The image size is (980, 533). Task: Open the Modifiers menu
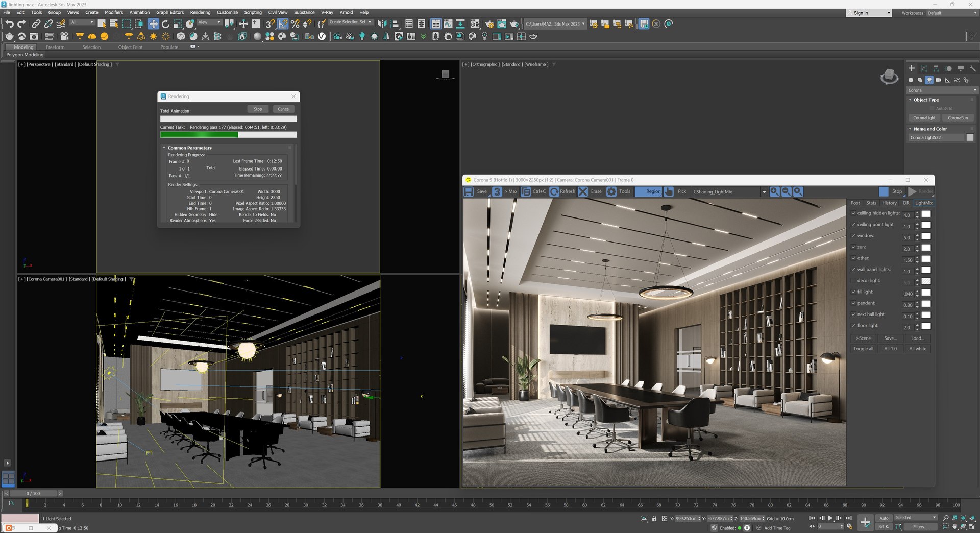(x=114, y=12)
